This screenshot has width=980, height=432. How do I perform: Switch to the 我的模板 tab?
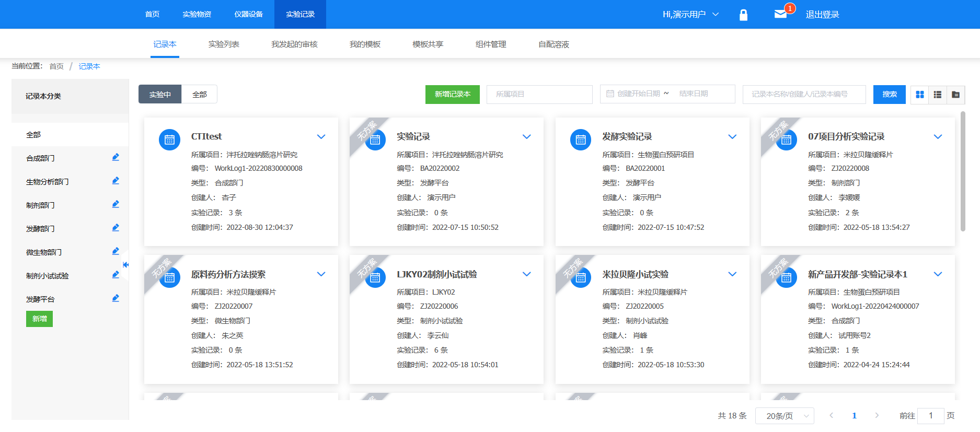pyautogui.click(x=365, y=44)
